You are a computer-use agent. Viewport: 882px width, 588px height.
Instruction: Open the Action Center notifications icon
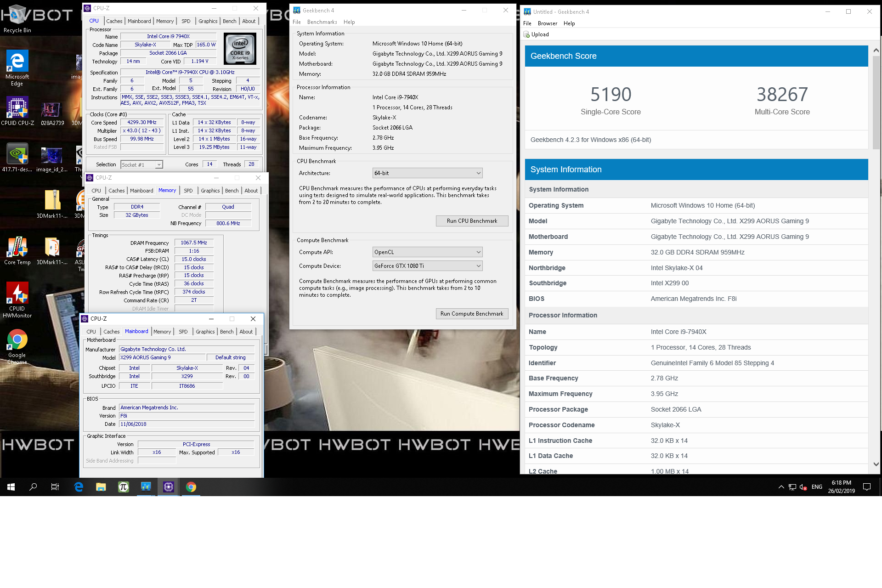tap(867, 487)
